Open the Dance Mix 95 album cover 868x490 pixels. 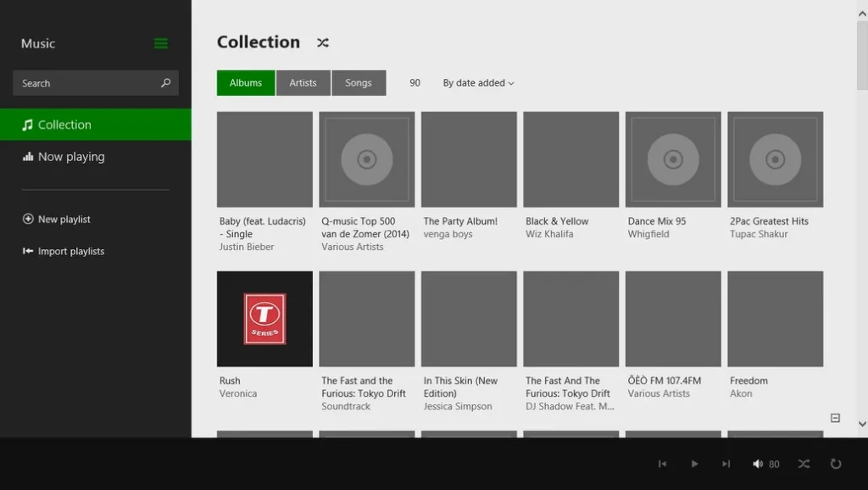click(x=673, y=159)
